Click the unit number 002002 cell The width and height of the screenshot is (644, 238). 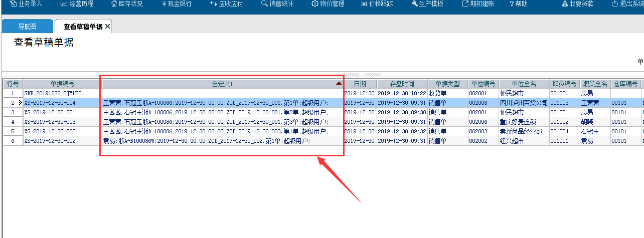tap(484, 141)
